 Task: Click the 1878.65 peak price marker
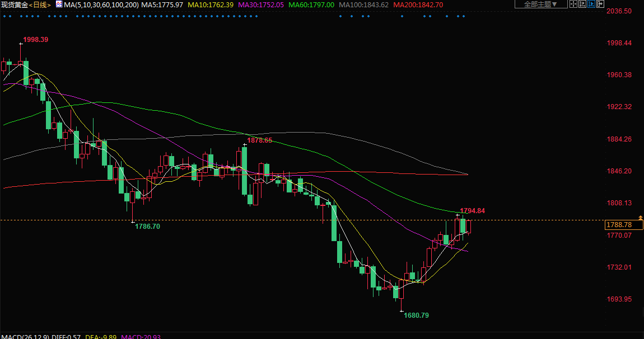click(260, 140)
